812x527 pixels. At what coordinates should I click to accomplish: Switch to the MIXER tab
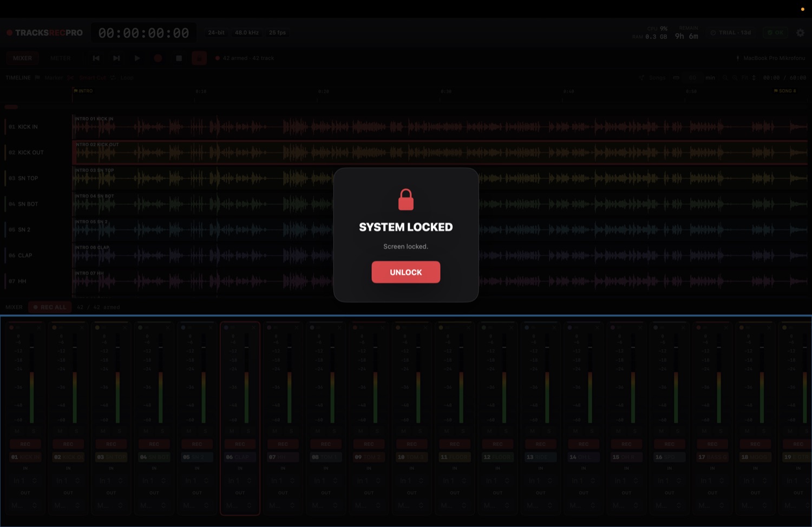(22, 58)
